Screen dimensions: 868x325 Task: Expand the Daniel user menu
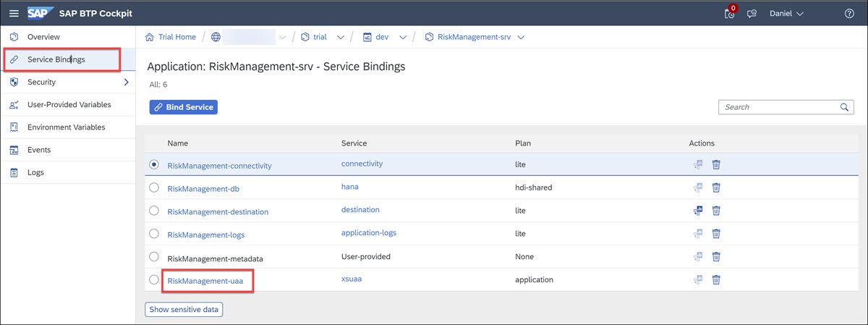(786, 14)
